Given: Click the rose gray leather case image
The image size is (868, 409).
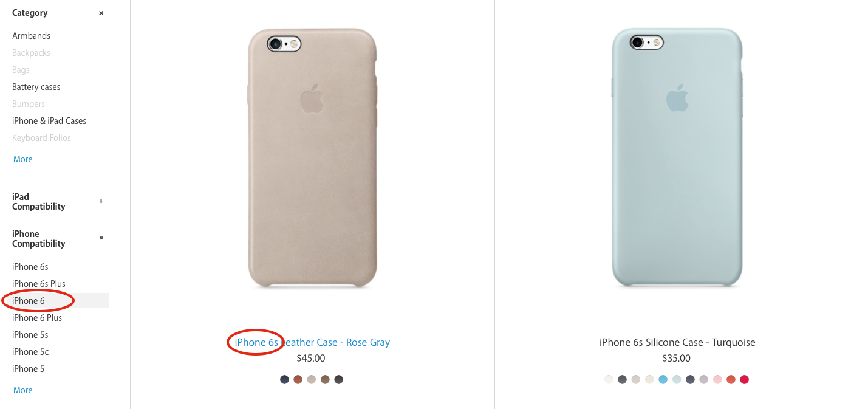Looking at the screenshot, I should (x=312, y=158).
